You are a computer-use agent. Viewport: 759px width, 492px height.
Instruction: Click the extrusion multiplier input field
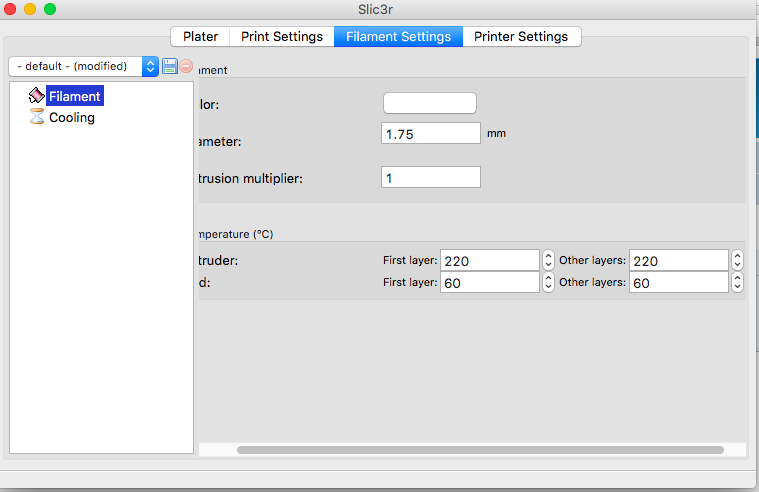[431, 177]
